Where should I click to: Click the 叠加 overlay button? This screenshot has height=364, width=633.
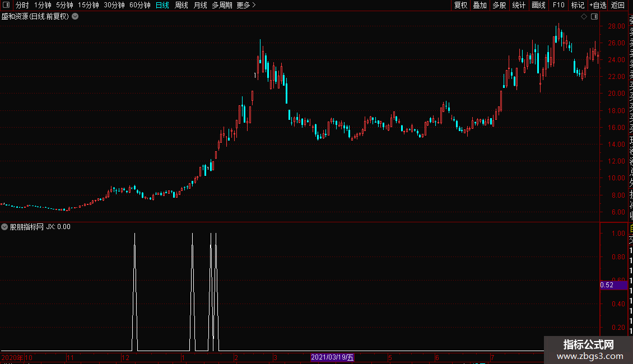pyautogui.click(x=480, y=5)
